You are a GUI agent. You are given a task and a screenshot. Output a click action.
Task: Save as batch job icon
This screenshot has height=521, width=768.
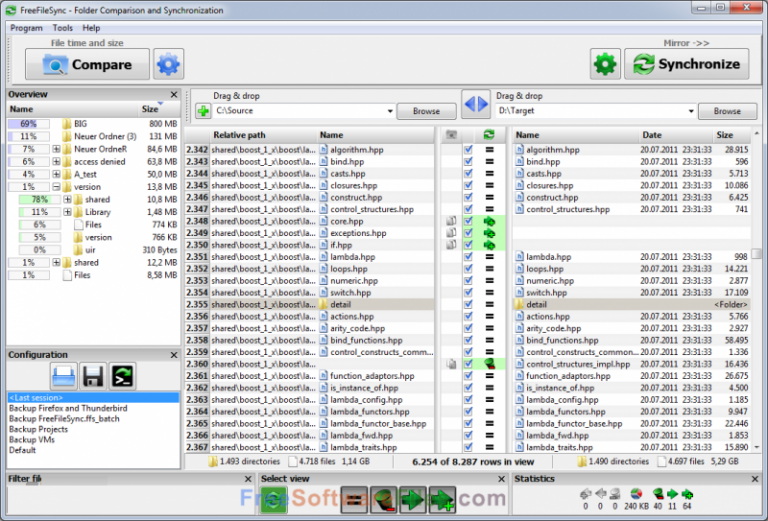(122, 377)
